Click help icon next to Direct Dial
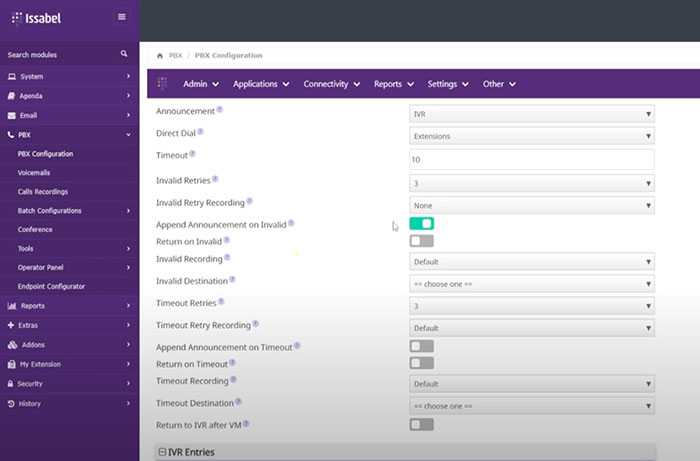This screenshot has width=700, height=461. coord(200,131)
